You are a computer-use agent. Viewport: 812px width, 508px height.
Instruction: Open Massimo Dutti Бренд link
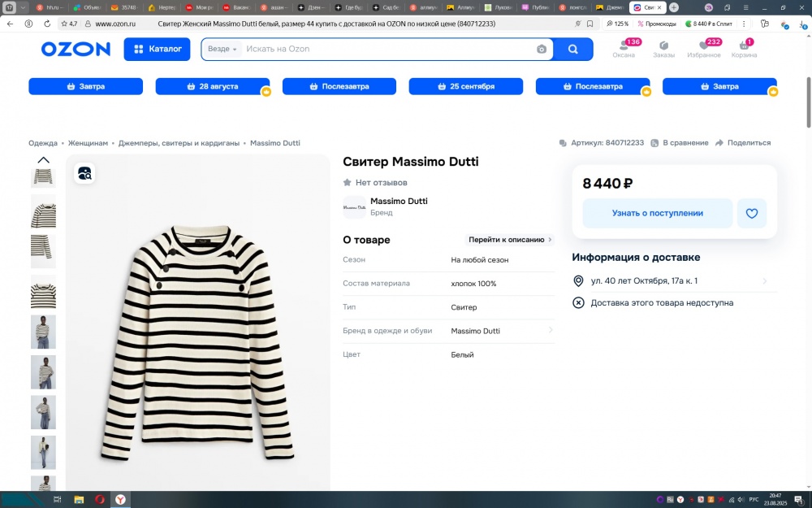(399, 206)
